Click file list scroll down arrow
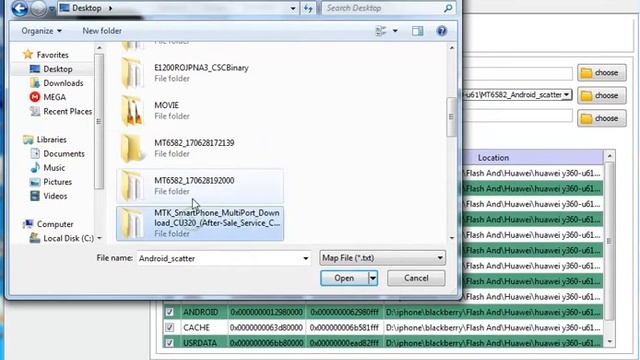The width and height of the screenshot is (640, 360). point(451,238)
